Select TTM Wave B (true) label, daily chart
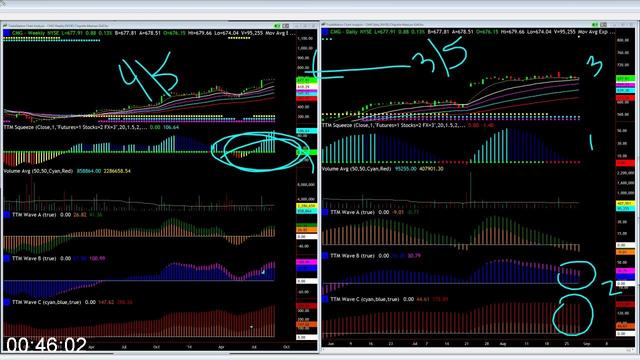Viewport: 640px width, 360px height. tap(353, 256)
